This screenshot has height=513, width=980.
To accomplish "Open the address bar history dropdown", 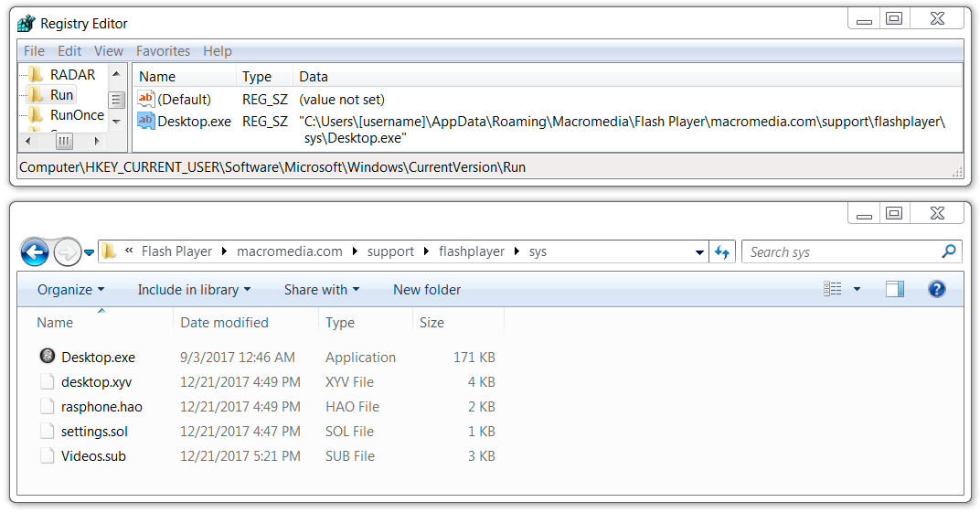I will tap(699, 252).
